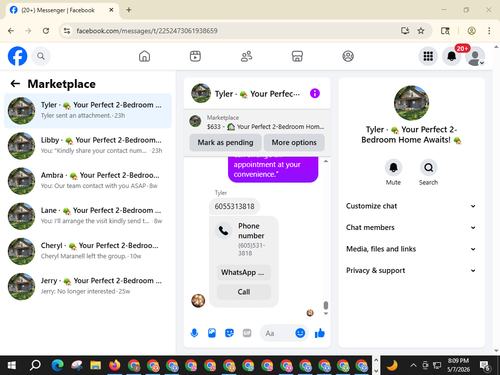
Task: Open the Facebook logo home link
Action: tap(17, 56)
